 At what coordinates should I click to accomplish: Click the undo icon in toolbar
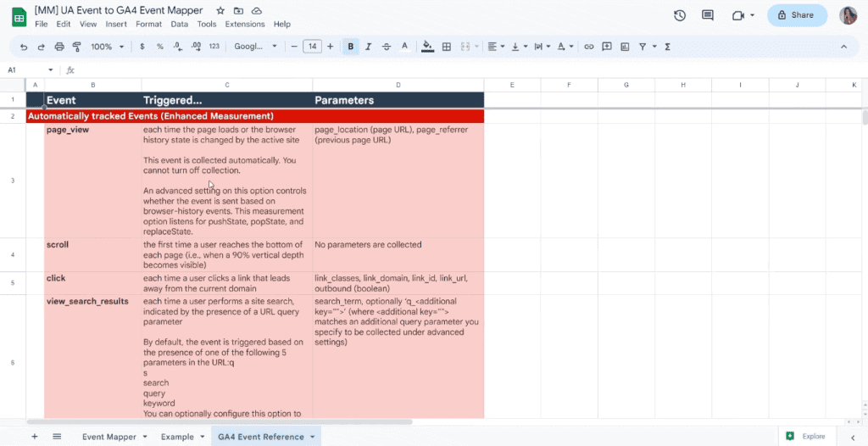click(x=23, y=47)
